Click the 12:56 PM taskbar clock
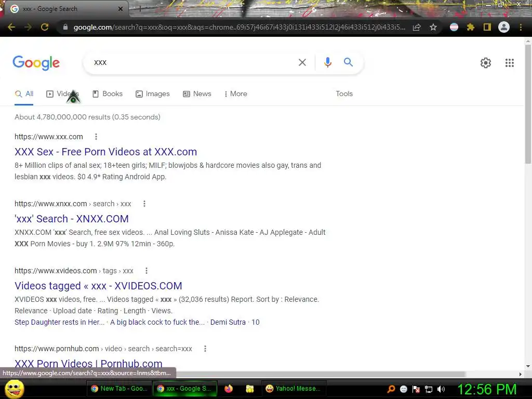 click(x=487, y=389)
